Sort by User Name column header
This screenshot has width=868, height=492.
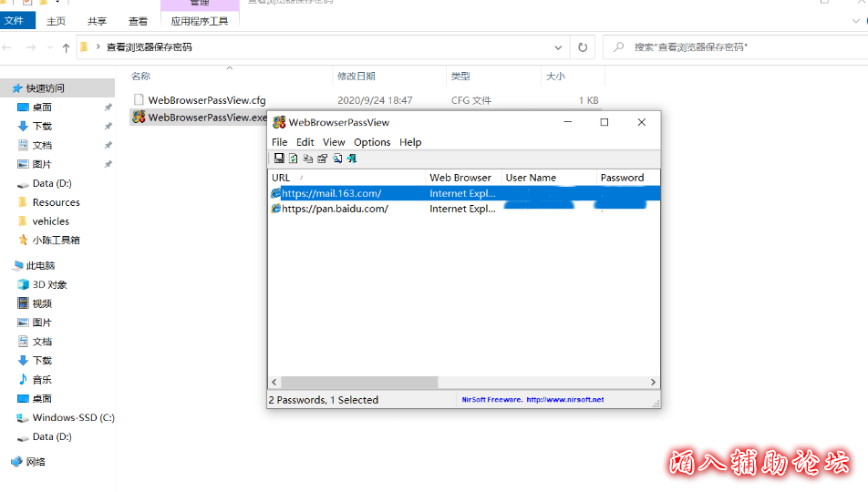549,178
